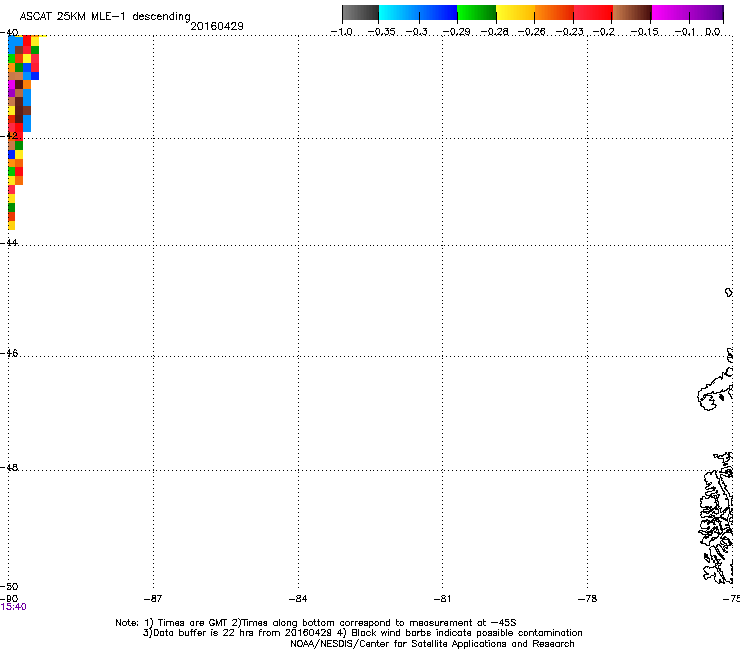Click the -81 longitude axis label
This screenshot has width=740, height=650.
pos(442,599)
